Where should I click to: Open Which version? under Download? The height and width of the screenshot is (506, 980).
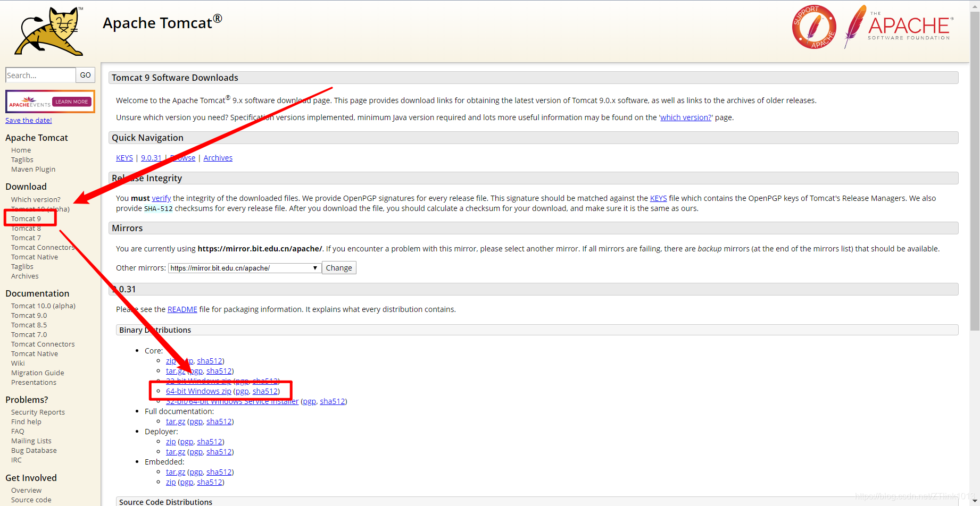pos(36,200)
